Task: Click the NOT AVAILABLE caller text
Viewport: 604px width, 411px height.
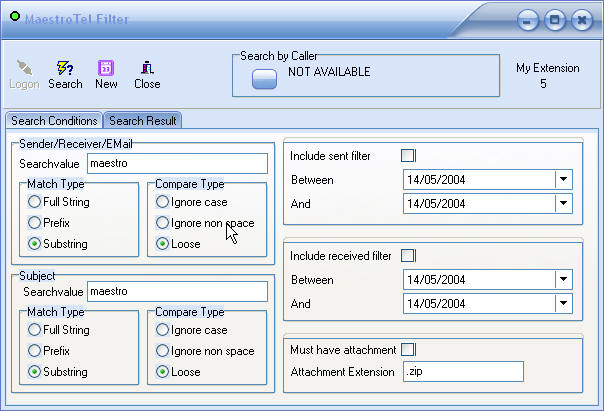Action: [x=329, y=72]
